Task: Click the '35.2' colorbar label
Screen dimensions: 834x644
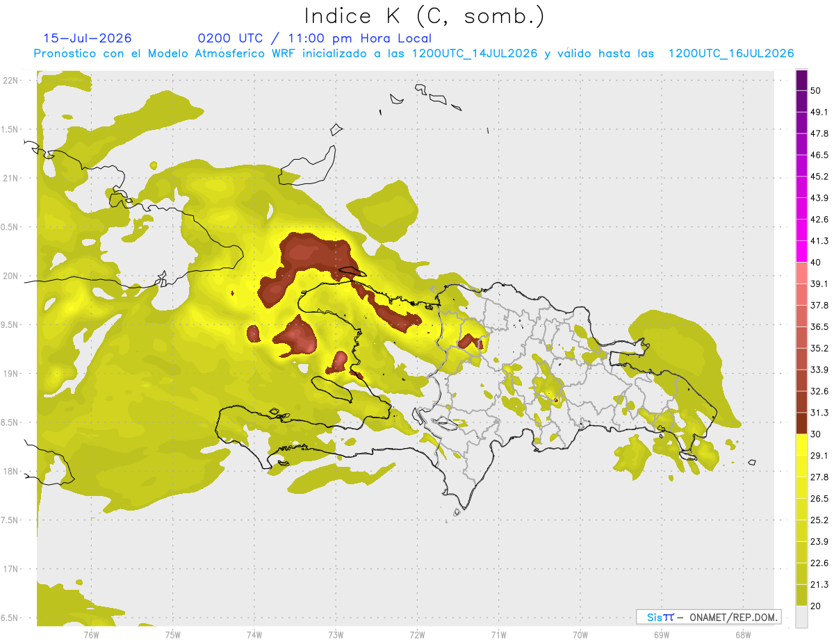Action: pyautogui.click(x=819, y=348)
